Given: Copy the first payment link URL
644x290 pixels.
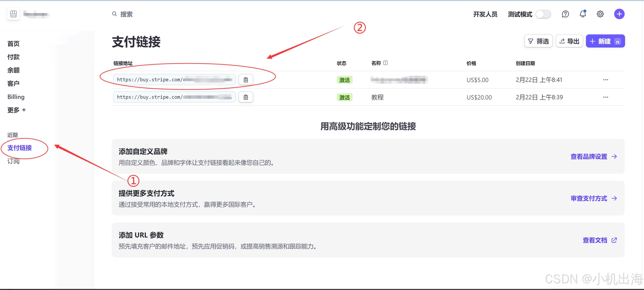Looking at the screenshot, I should pyautogui.click(x=246, y=80).
